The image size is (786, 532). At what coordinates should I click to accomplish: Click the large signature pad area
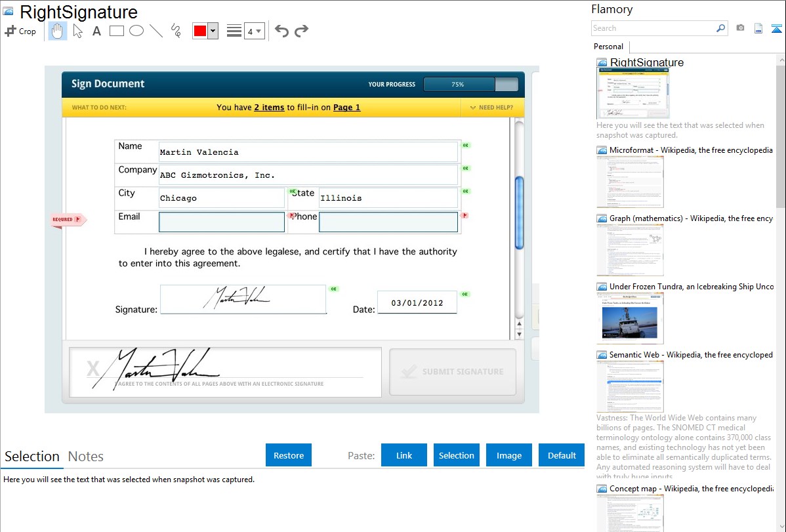225,371
